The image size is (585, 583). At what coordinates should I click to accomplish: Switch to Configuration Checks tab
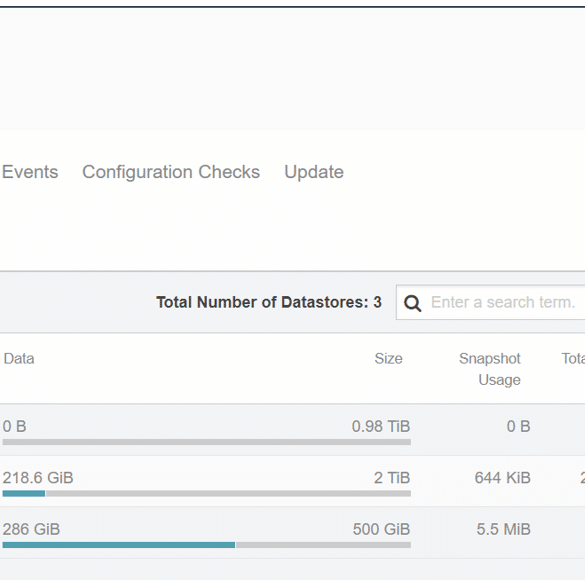coord(171,172)
